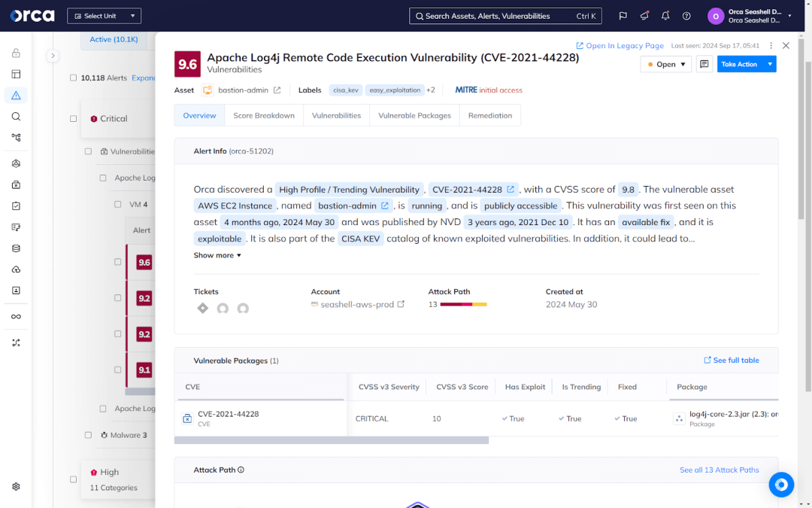Viewport: 812px width, 508px height.
Task: Click the megaphone announcements icon
Action: click(644, 16)
